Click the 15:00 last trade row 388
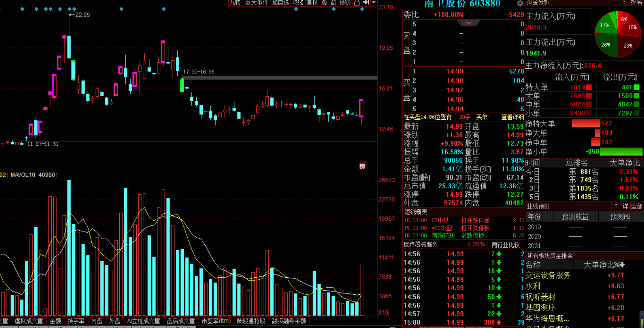Screen dimensions: 644x328 (x=464, y=322)
